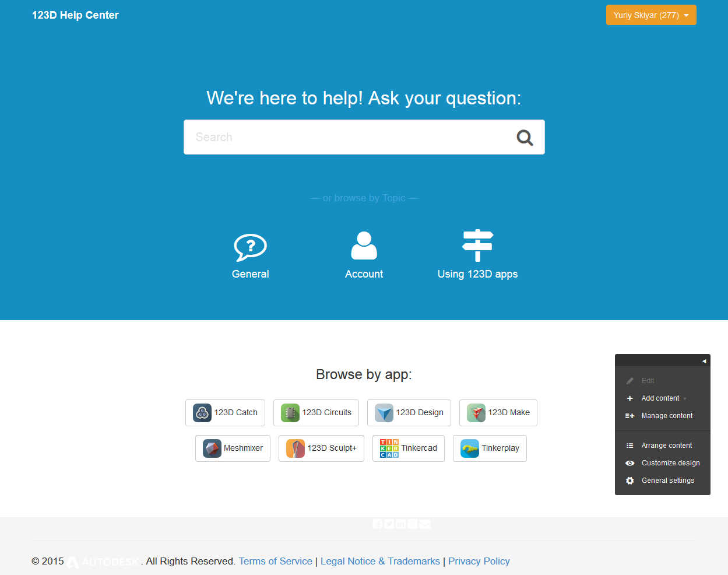The image size is (728, 575).
Task: Select Edit in the admin panel
Action: click(648, 381)
